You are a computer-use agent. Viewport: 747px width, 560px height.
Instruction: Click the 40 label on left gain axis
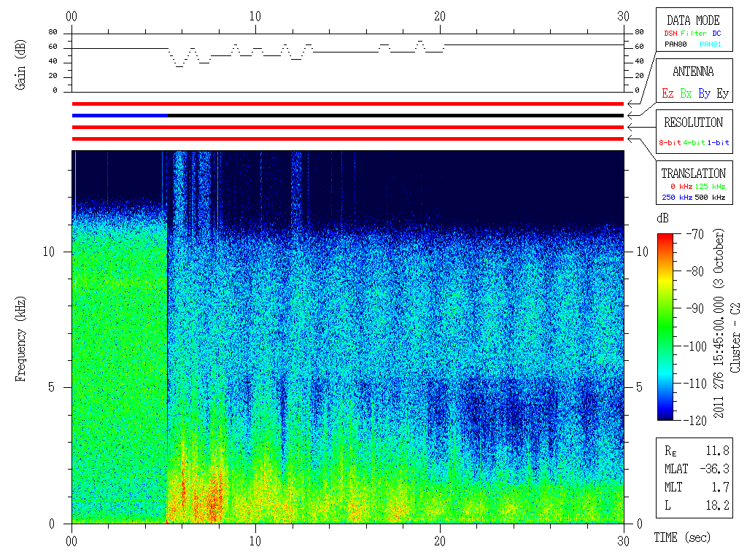[x=53, y=61]
